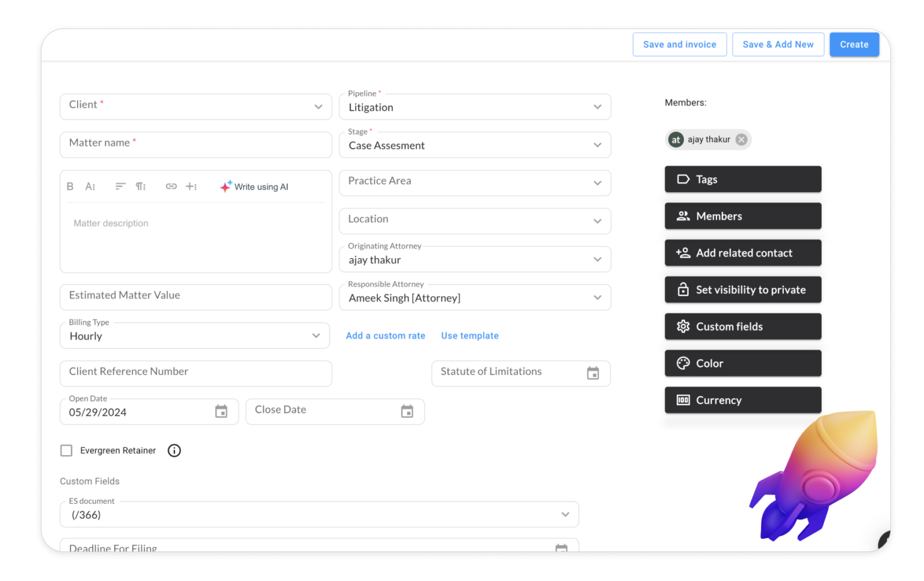Open the font size formatting icon

(90, 187)
